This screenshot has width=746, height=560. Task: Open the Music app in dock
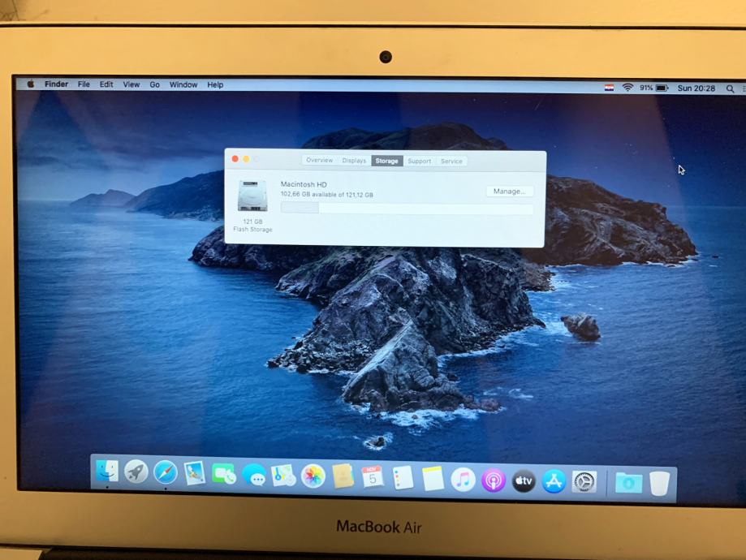coord(463,480)
